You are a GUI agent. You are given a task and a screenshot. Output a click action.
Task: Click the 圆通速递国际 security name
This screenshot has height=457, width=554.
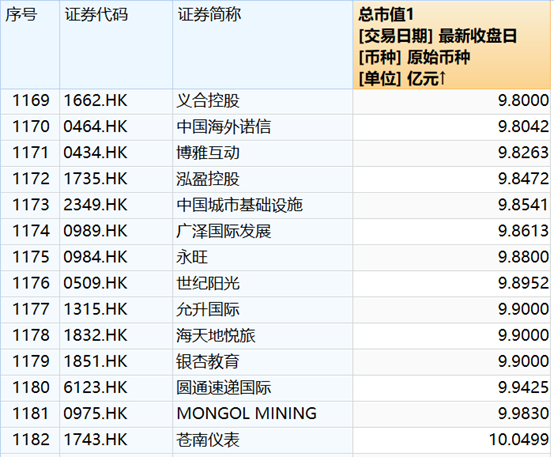click(x=224, y=388)
